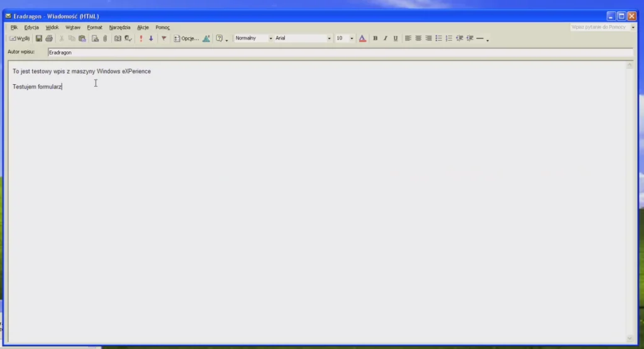Screen dimensions: 644x349
Task: Toggle bold formatting
Action: 375,38
